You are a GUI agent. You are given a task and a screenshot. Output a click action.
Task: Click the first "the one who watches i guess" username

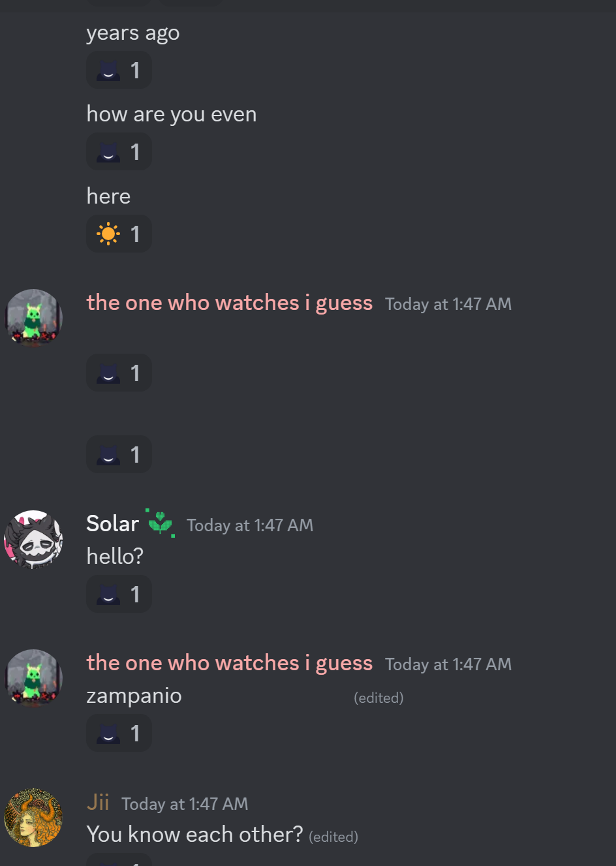coord(230,303)
